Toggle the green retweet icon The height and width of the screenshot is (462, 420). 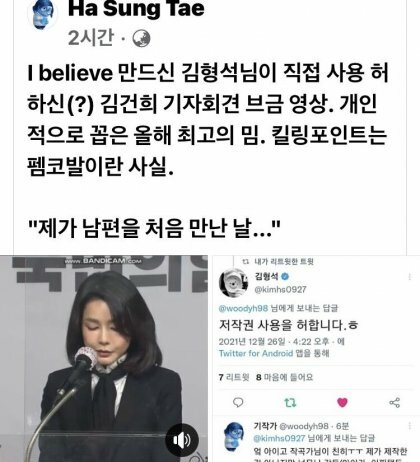[x=290, y=403]
